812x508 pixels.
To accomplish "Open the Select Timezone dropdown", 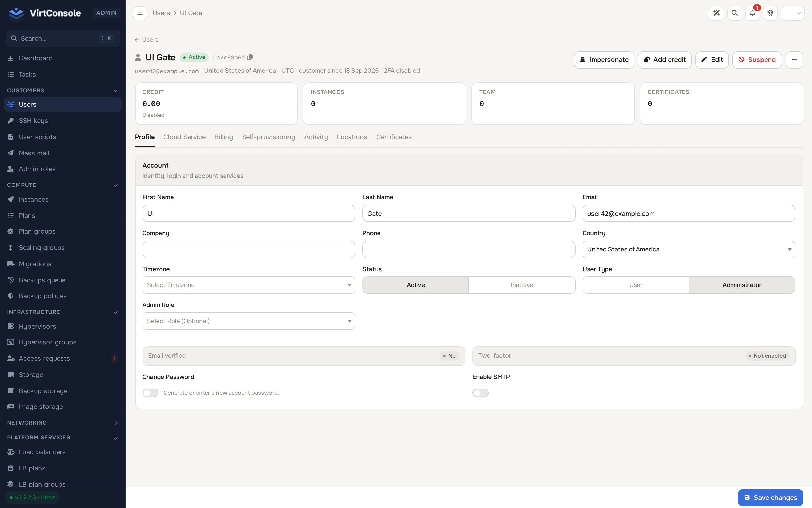I will [x=249, y=285].
